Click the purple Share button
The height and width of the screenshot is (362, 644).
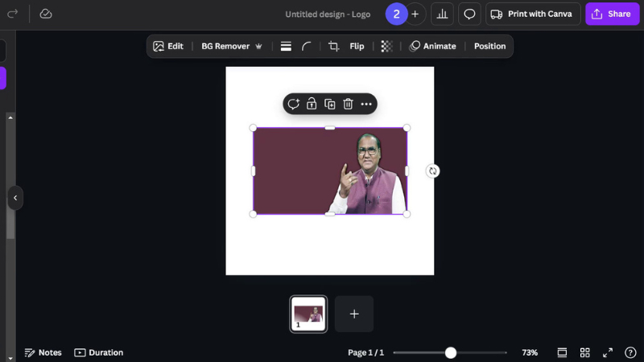tap(612, 14)
